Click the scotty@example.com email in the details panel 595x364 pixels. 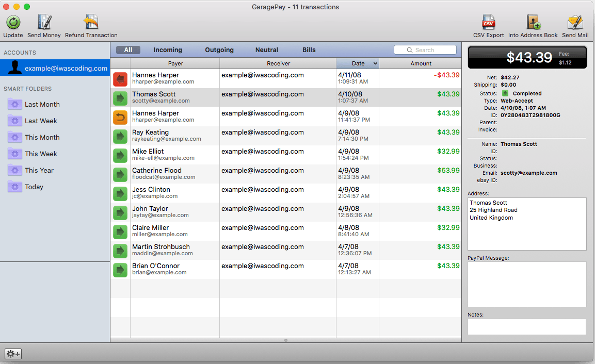(528, 173)
